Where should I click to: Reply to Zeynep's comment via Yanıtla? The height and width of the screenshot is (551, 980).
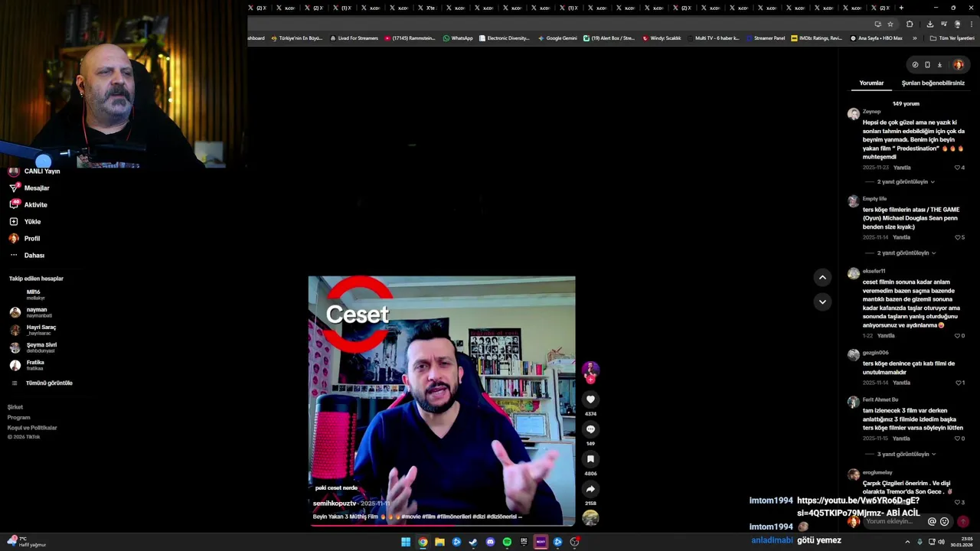[x=902, y=168]
